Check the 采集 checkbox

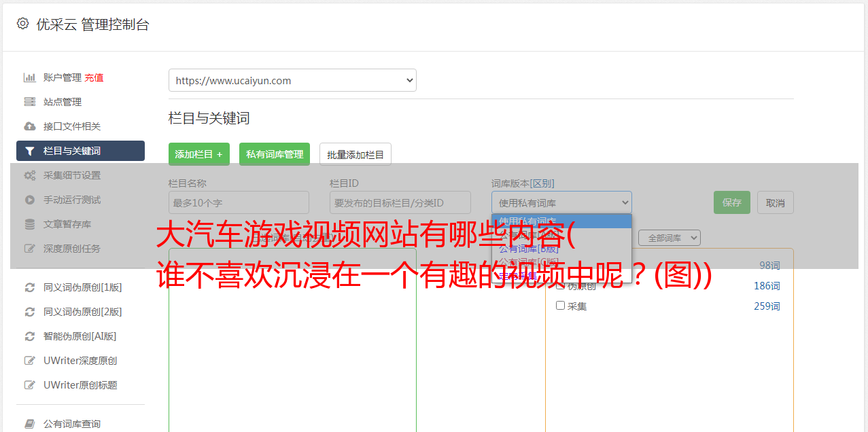coord(561,306)
